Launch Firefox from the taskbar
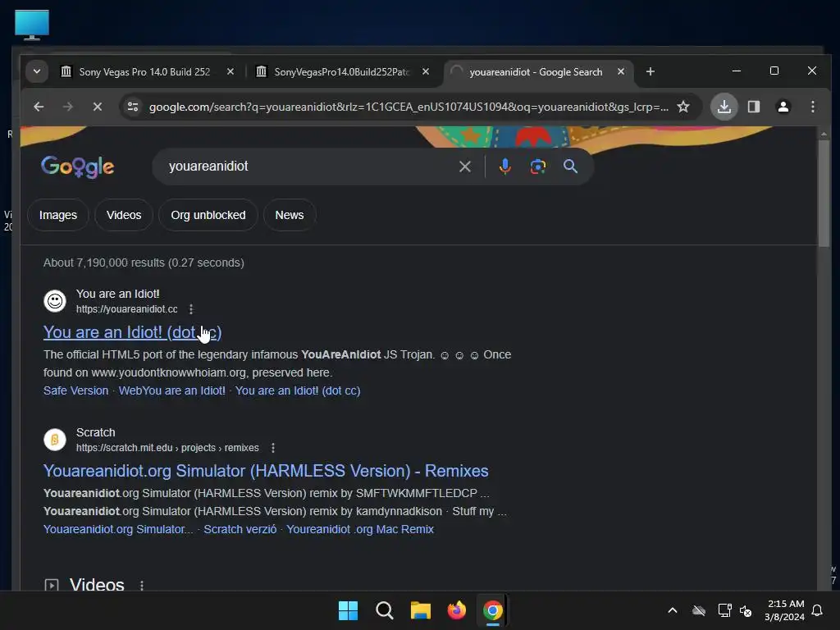 point(456,610)
